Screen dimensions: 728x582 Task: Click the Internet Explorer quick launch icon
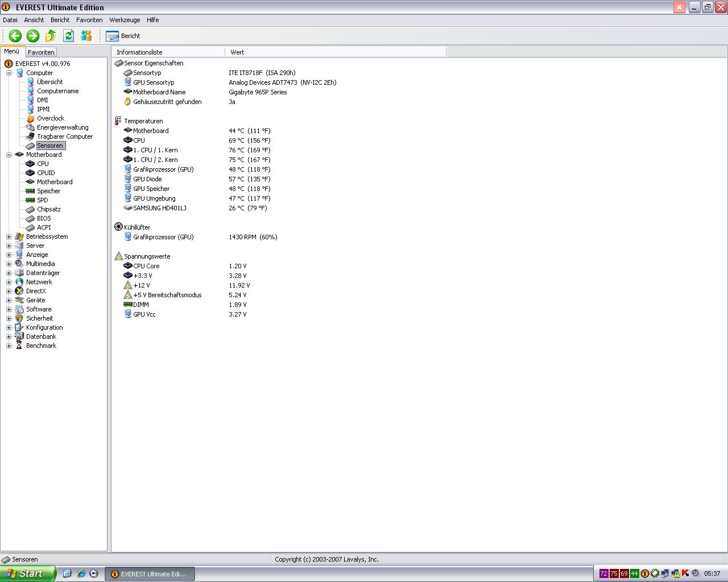[81, 574]
